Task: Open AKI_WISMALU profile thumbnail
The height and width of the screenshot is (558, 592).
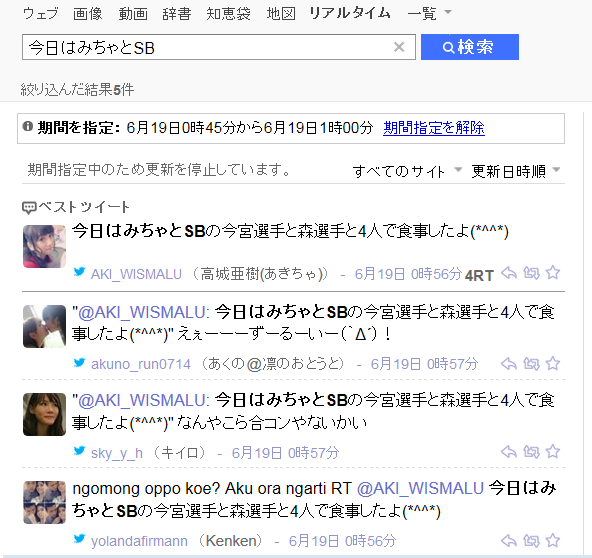Action: (x=44, y=247)
